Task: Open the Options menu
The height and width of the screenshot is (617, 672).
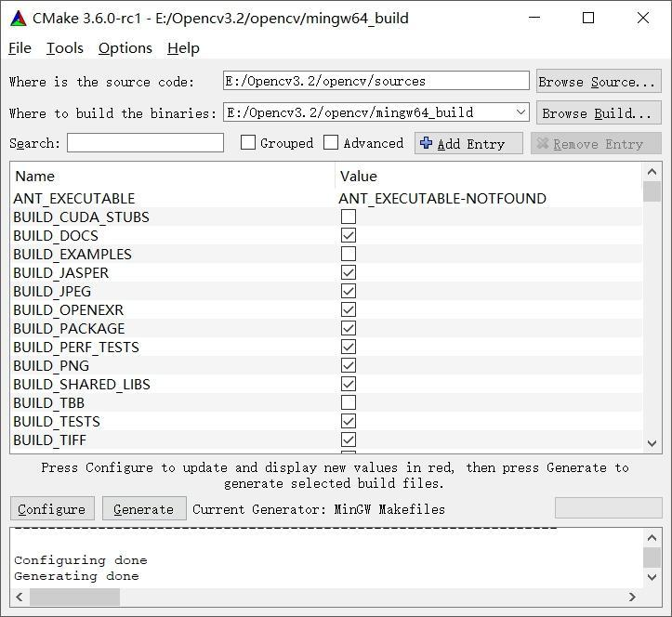Action: pyautogui.click(x=125, y=48)
